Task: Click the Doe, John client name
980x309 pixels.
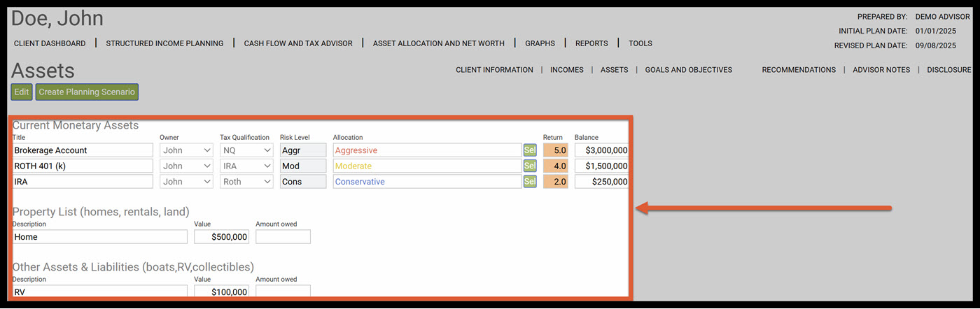Action: tap(57, 19)
